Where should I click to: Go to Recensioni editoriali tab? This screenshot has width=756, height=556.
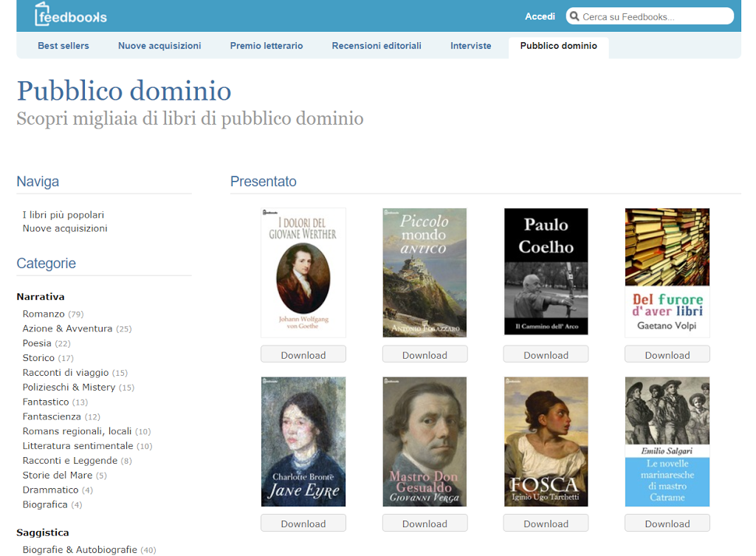pyautogui.click(x=377, y=46)
